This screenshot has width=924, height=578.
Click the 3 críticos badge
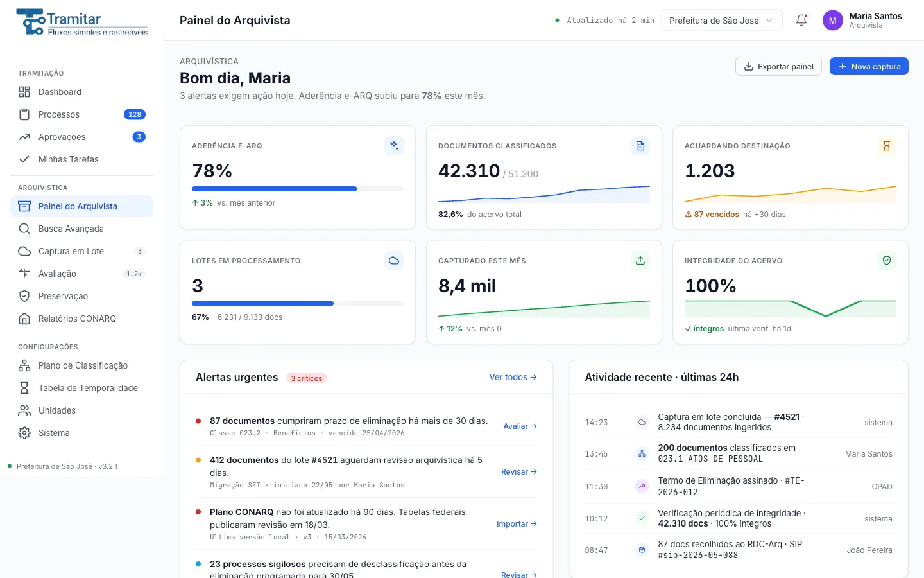click(307, 378)
